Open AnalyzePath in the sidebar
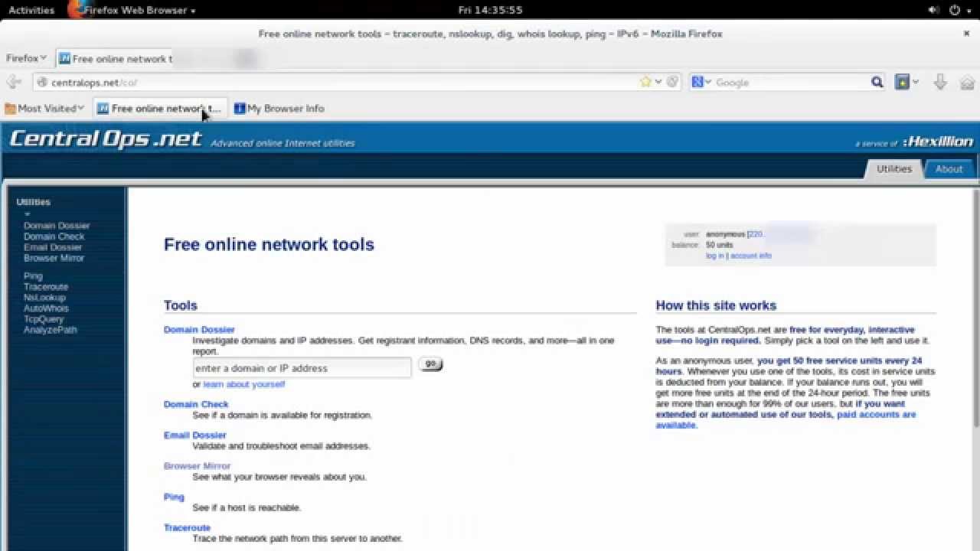This screenshot has width=980, height=551. tap(51, 330)
